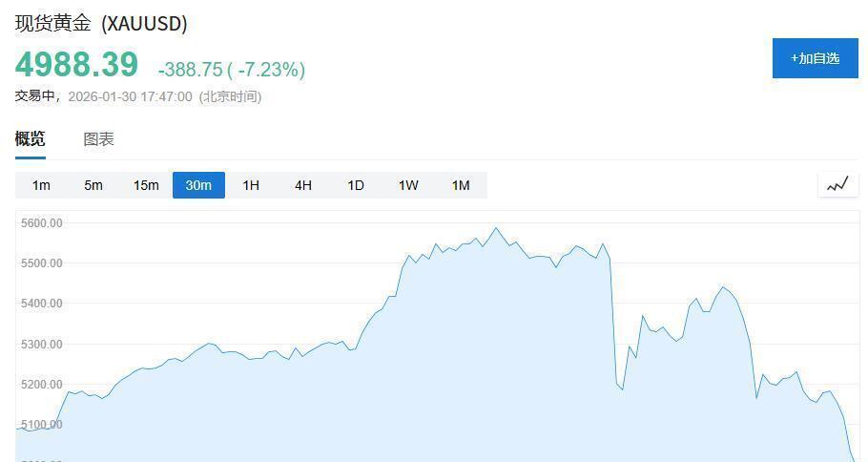
Task: Click the 4988.39 current price
Action: tap(76, 65)
